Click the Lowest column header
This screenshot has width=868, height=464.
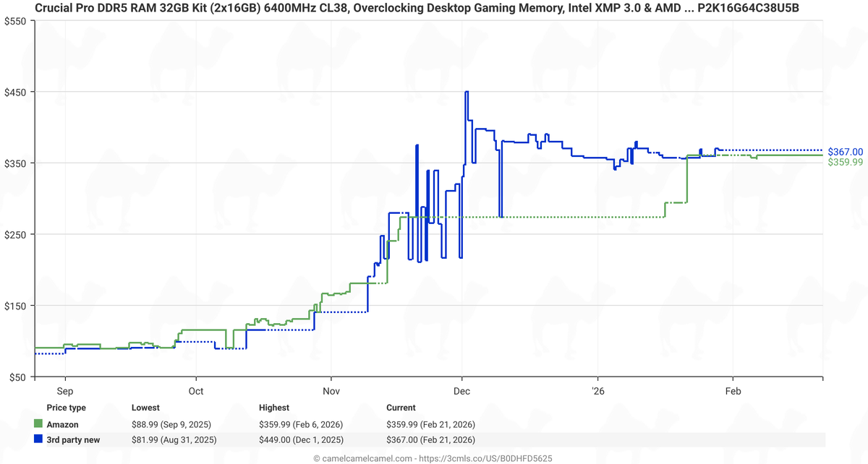(145, 408)
